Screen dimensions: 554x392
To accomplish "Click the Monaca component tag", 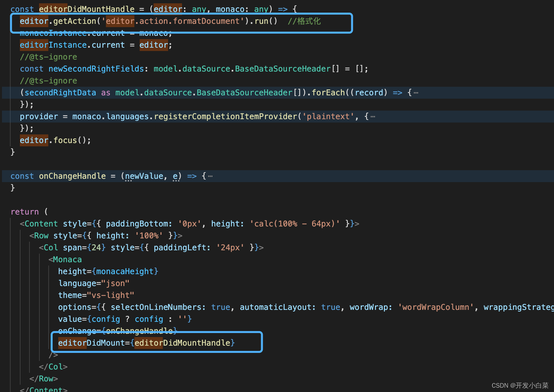I will point(67,259).
